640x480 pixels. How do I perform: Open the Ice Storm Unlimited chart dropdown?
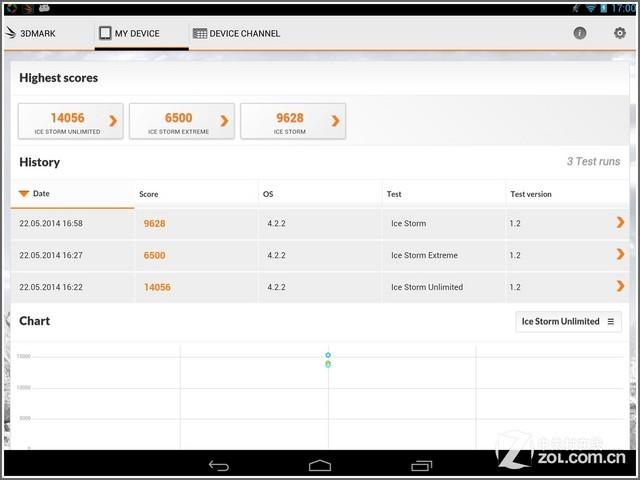(569, 322)
